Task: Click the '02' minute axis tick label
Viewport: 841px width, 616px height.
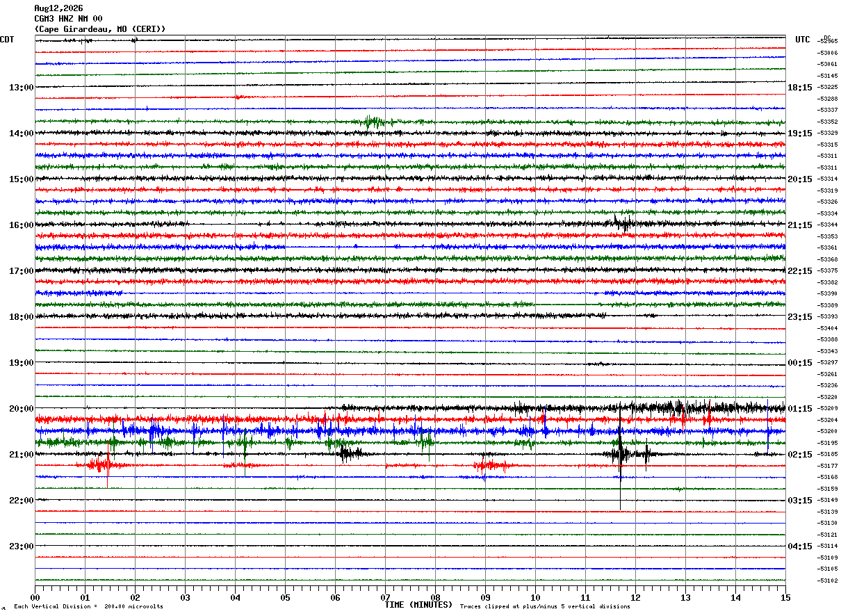Action: click(135, 598)
